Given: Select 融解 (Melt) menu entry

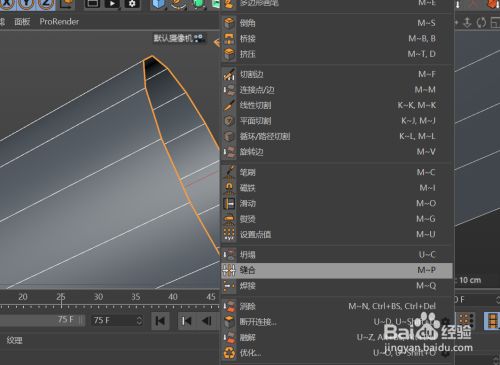Looking at the screenshot, I should [x=337, y=337].
